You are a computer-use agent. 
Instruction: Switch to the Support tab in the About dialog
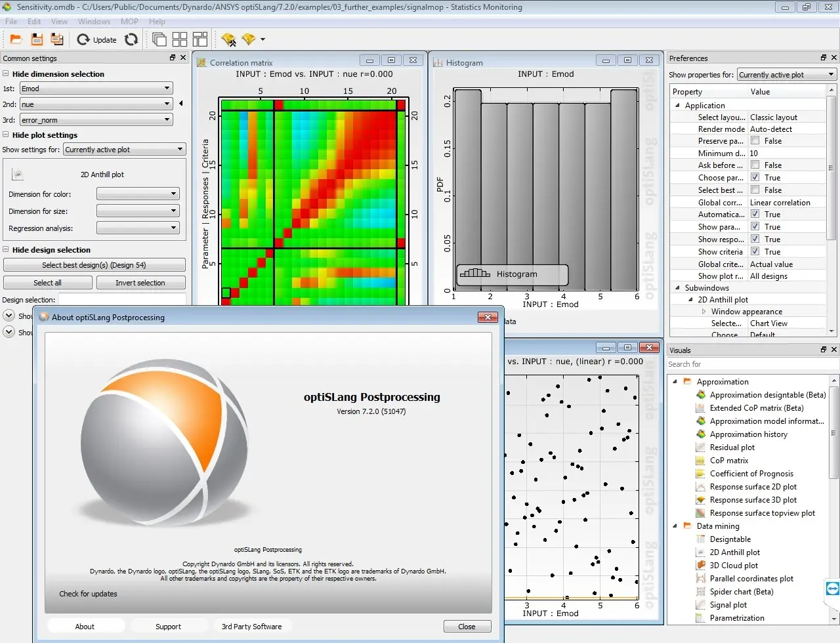(168, 627)
